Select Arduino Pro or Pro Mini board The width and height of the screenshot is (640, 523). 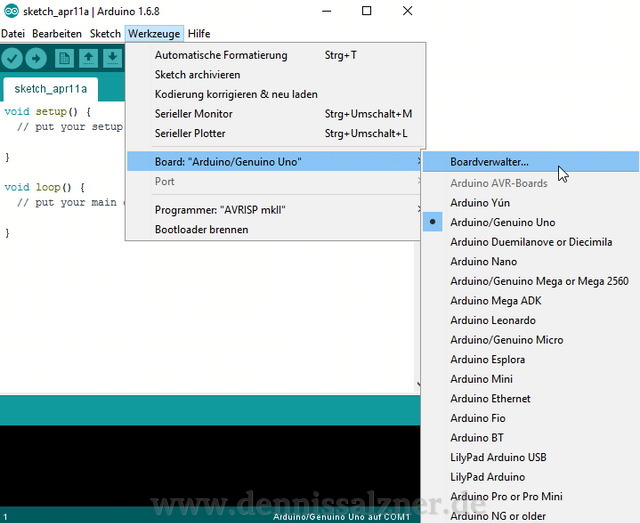[x=531, y=497]
